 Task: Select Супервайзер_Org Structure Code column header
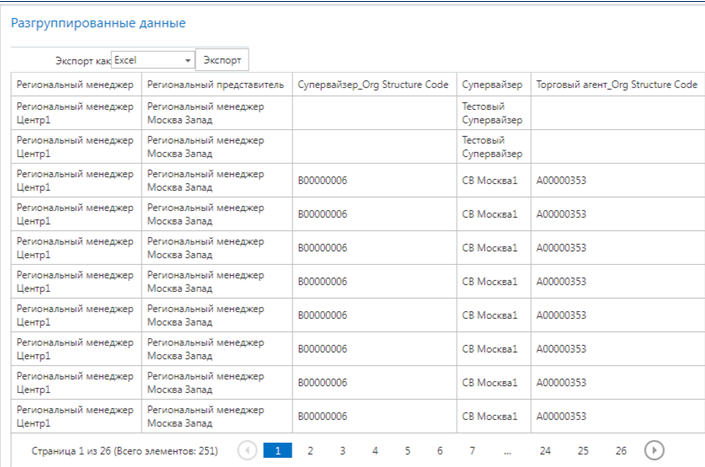(x=373, y=85)
